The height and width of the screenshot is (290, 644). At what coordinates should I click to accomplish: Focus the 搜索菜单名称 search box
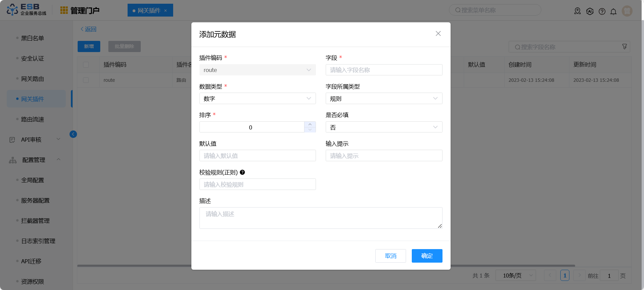tap(495, 10)
